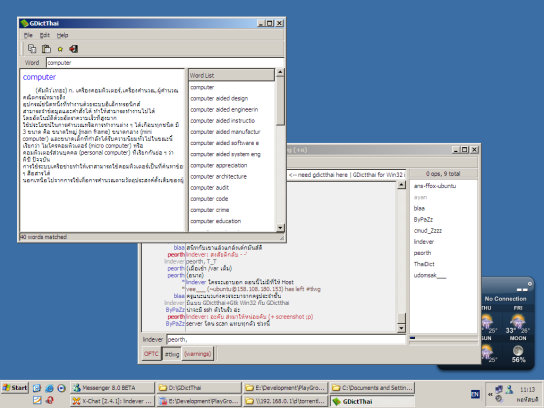This screenshot has height=408, width=544.
Task: Open the File menu in GDictThai
Action: click(x=28, y=35)
